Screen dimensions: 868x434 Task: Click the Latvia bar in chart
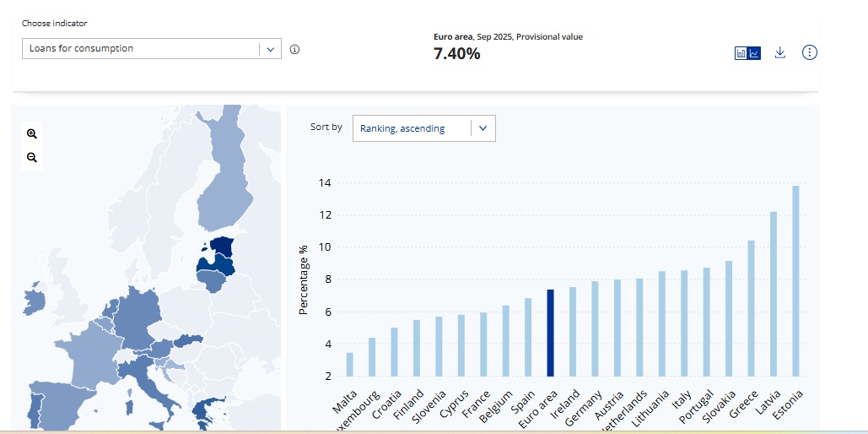(774, 293)
